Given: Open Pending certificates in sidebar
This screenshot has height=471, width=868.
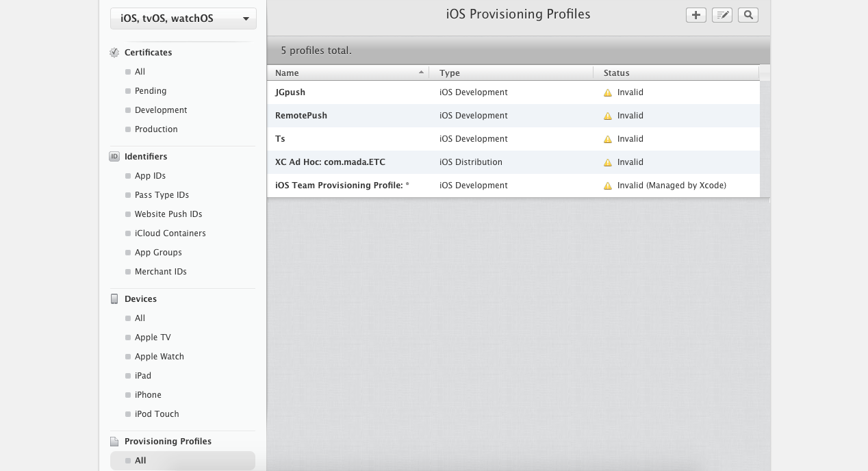Looking at the screenshot, I should [x=151, y=91].
